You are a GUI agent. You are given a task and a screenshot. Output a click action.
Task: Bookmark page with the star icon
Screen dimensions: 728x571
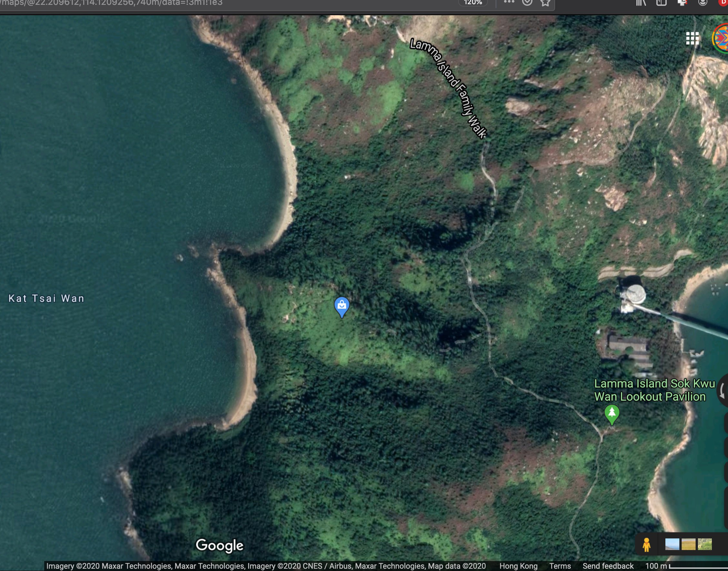point(545,3)
